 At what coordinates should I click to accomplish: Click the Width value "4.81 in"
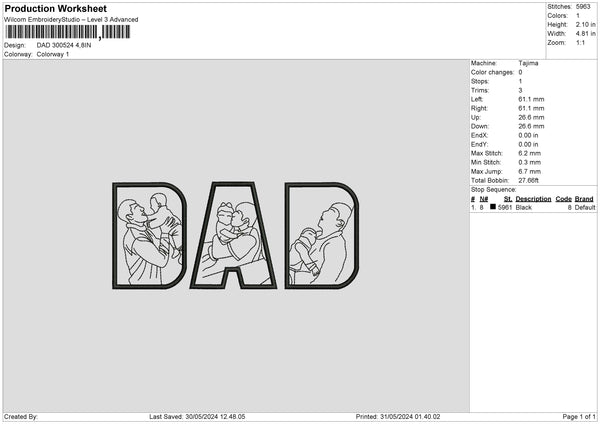(585, 34)
